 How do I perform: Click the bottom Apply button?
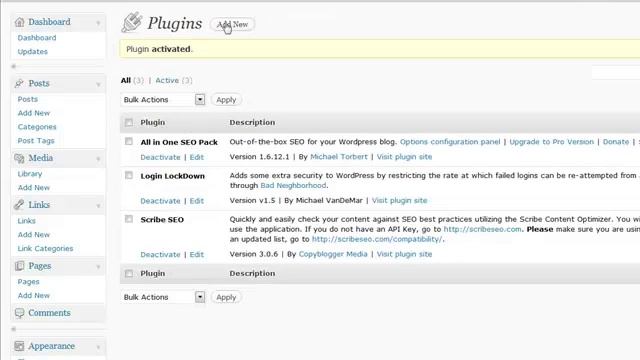[226, 297]
